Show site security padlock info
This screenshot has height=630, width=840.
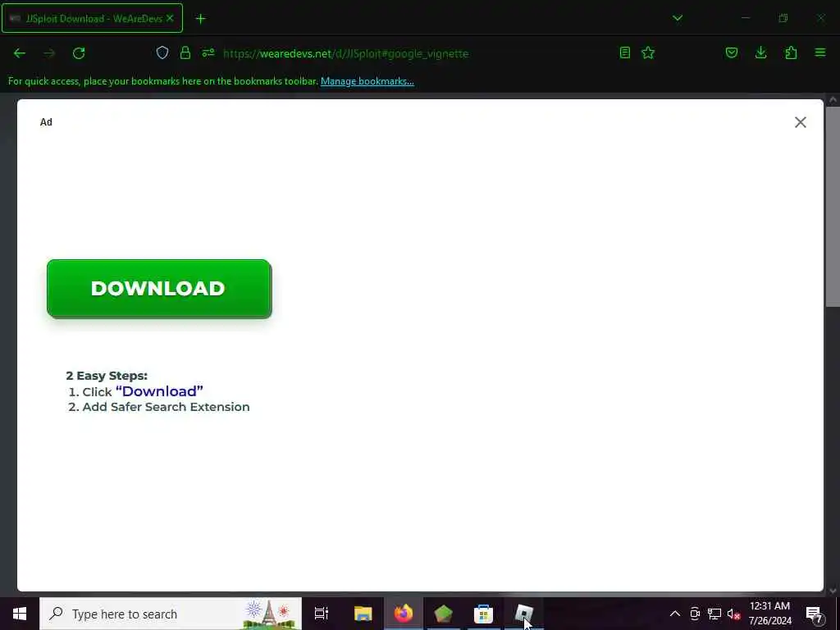coord(185,52)
